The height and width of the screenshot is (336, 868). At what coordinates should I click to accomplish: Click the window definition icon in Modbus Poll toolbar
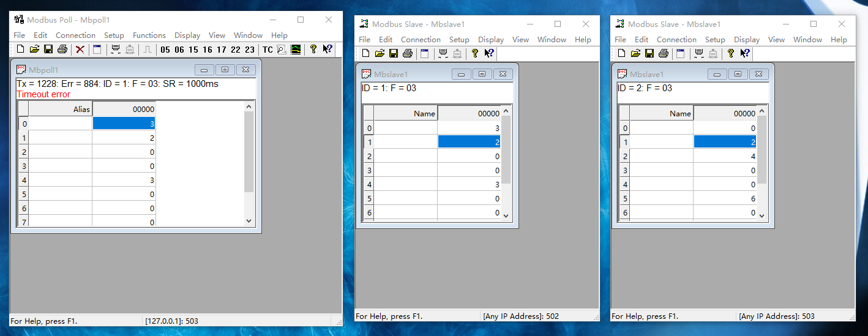click(97, 50)
